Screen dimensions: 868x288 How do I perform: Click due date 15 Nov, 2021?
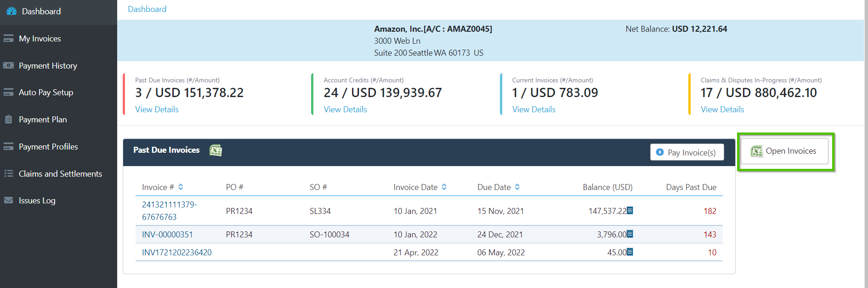tap(500, 211)
